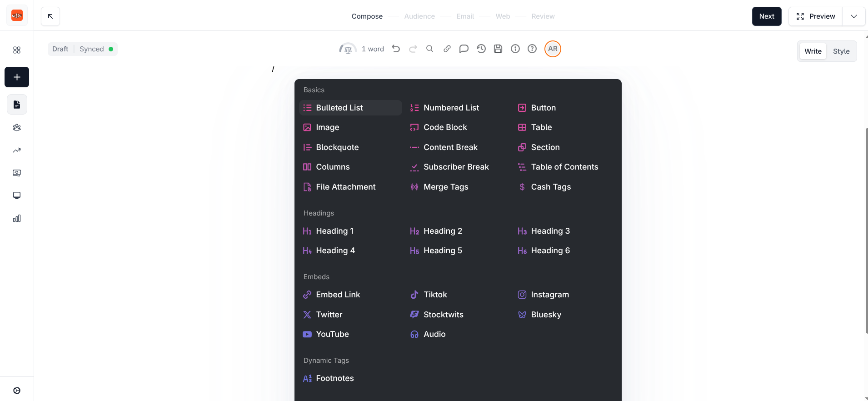Click the Preview button
The height and width of the screenshot is (401, 868).
(x=816, y=16)
